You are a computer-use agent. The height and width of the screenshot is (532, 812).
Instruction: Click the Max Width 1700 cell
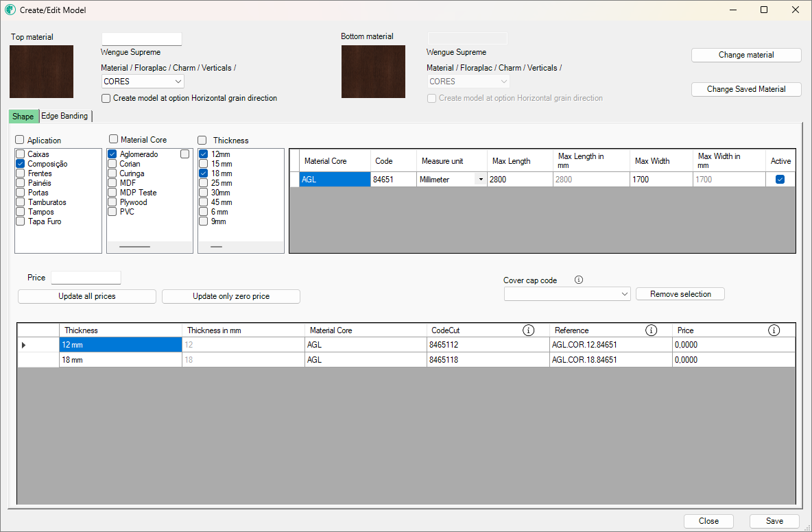[x=661, y=180]
